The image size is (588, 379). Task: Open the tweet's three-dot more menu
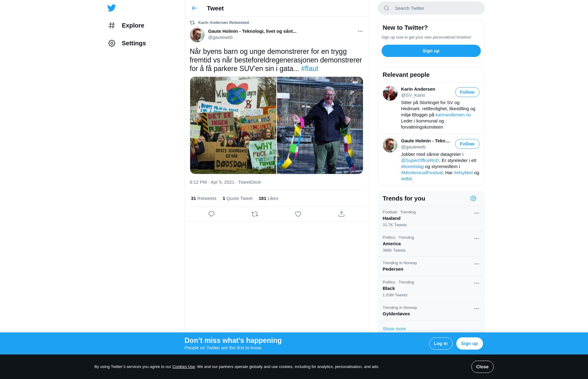click(360, 31)
